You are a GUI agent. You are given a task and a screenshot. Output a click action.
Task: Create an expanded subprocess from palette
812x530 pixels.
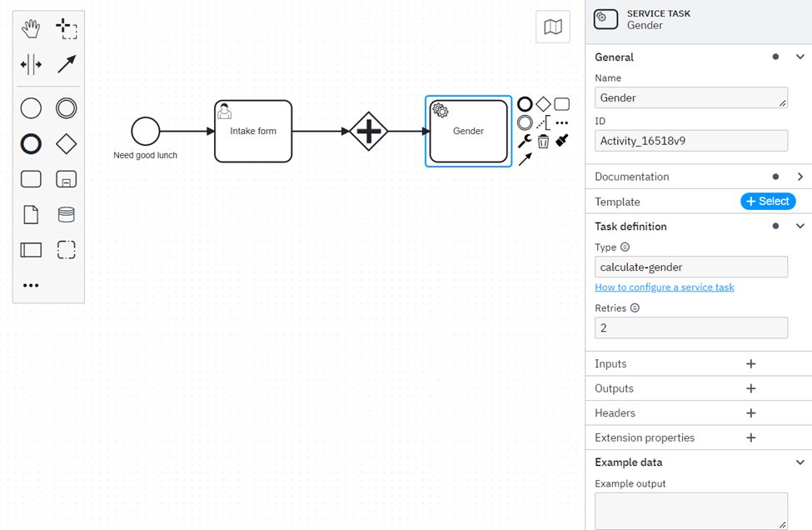coord(67,179)
